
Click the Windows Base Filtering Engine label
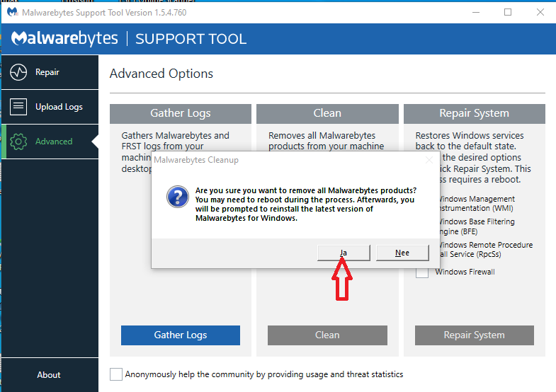pyautogui.click(x=476, y=226)
